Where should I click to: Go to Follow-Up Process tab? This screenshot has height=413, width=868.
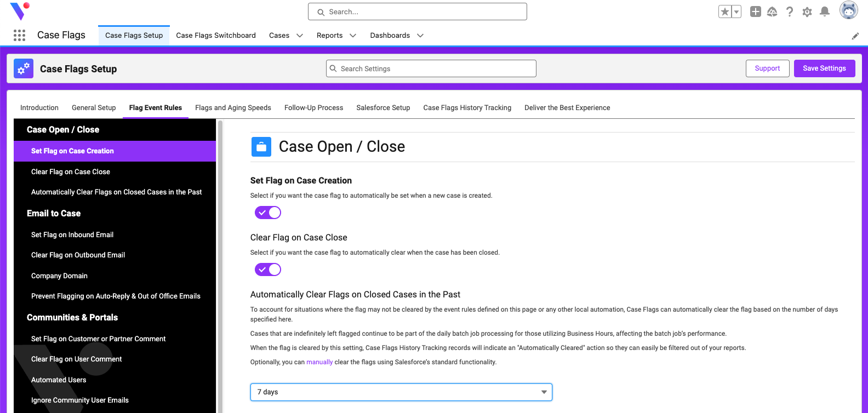[x=314, y=108]
